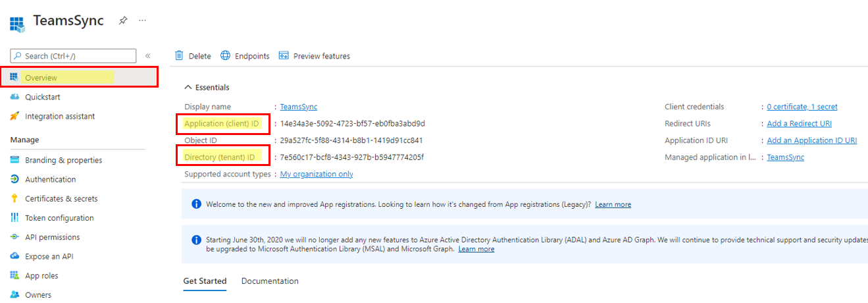Open the managed application TeamsSync link
The image size is (868, 303).
coord(786,157)
